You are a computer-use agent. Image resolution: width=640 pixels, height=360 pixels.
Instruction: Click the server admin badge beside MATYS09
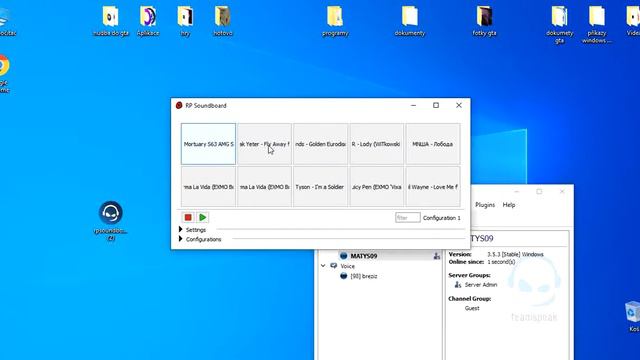click(x=437, y=256)
